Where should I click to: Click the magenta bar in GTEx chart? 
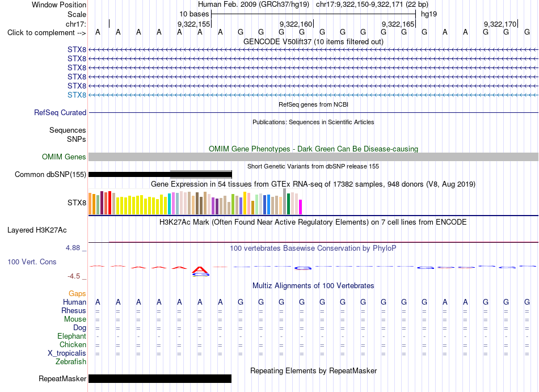300,207
